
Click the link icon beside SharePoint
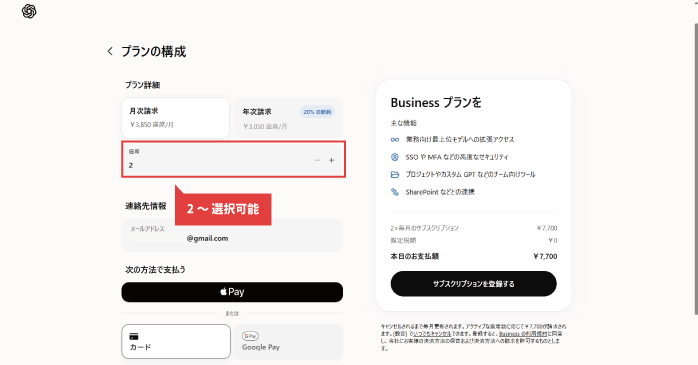click(x=395, y=192)
